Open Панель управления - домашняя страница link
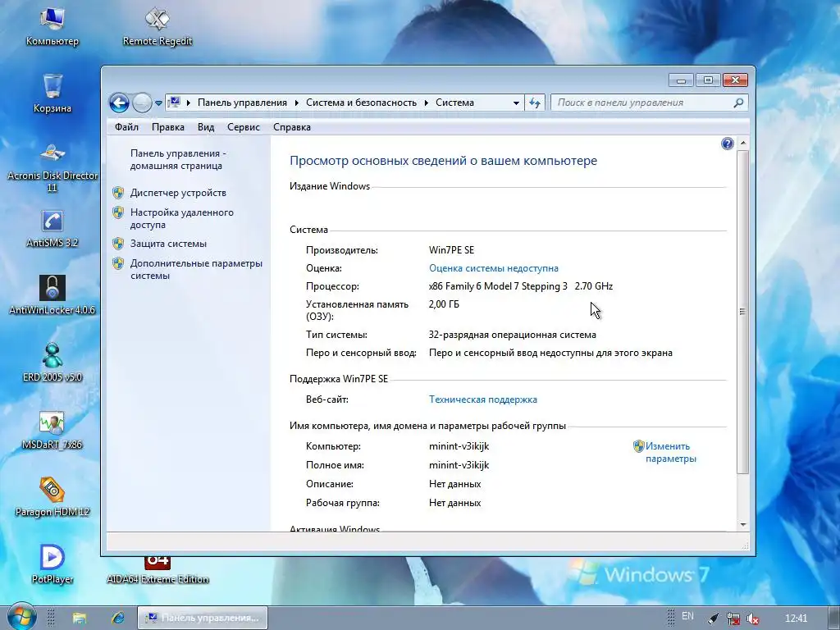Image resolution: width=840 pixels, height=630 pixels. tap(178, 160)
